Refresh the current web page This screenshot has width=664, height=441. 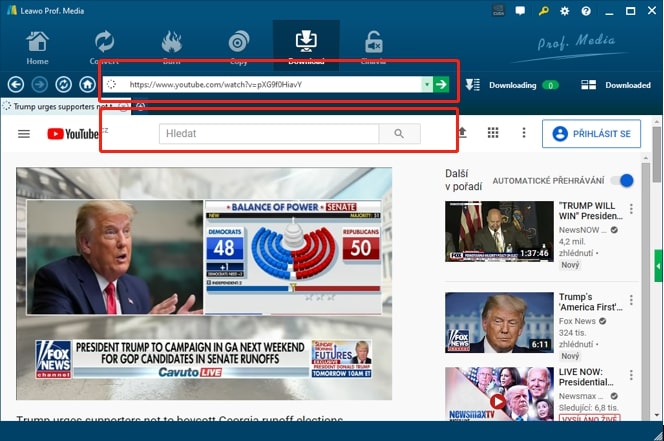click(64, 85)
